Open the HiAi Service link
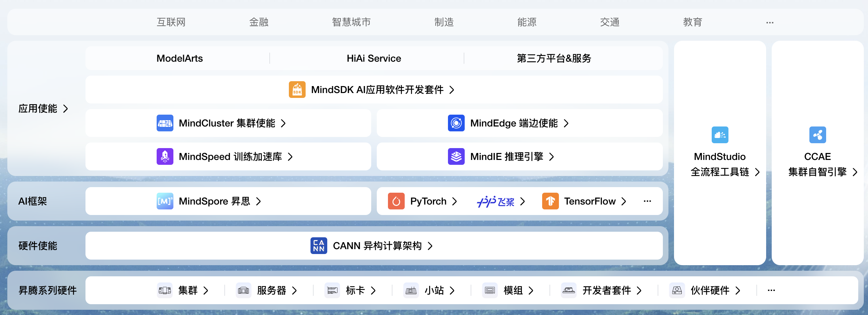The image size is (868, 315). pos(374,58)
